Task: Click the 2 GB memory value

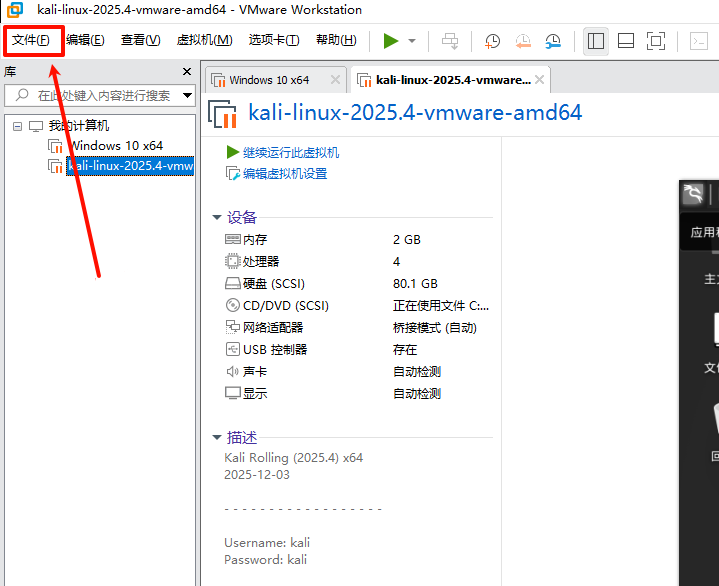Action: (406, 240)
